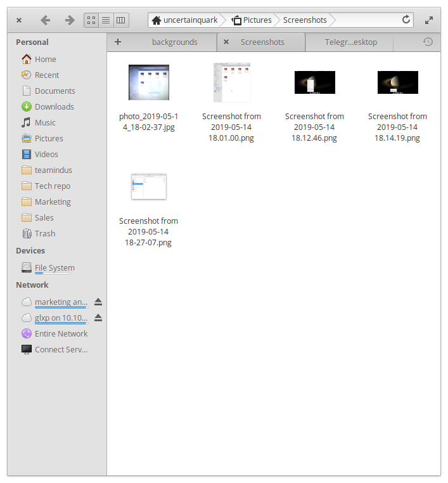Maximize window using the expand arrows icon
This screenshot has width=448, height=483.
point(429,20)
